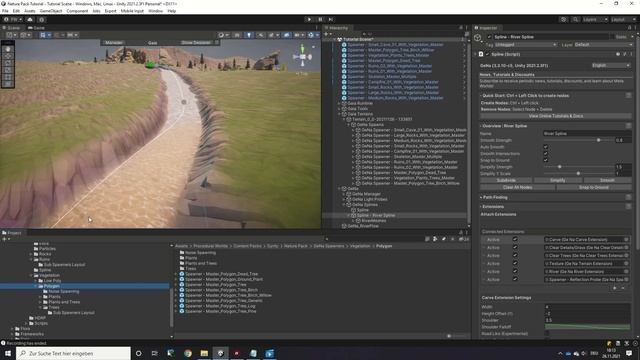Open the Layout dropdown in top toolbar

tap(623, 19)
